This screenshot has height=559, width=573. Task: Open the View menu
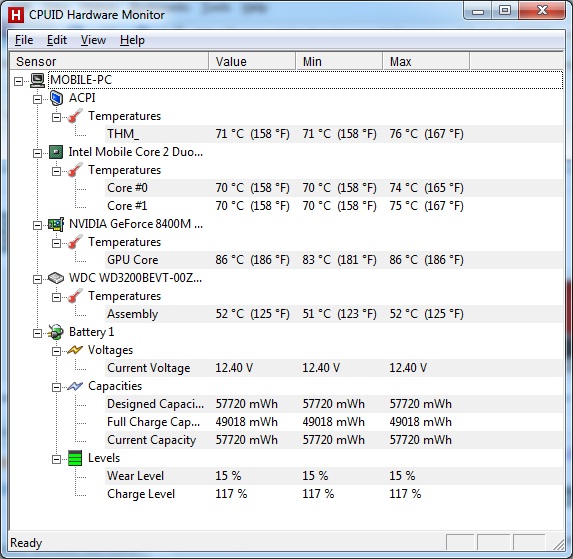pyautogui.click(x=93, y=40)
